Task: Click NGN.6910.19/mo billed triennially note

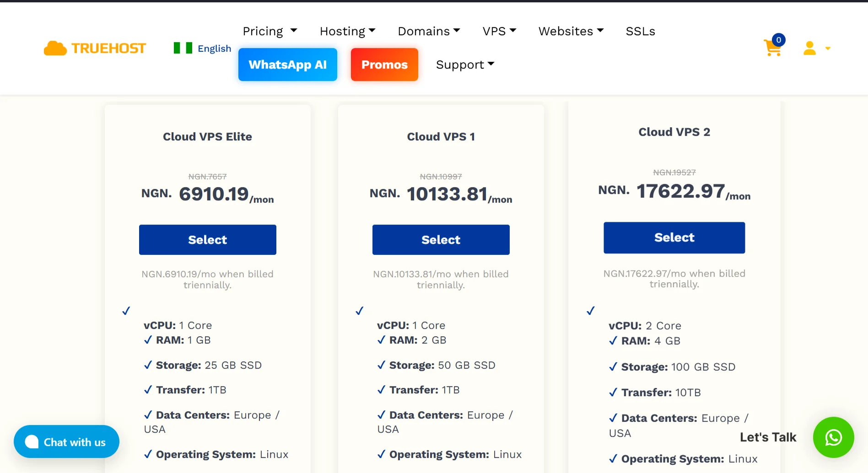Action: click(x=208, y=279)
